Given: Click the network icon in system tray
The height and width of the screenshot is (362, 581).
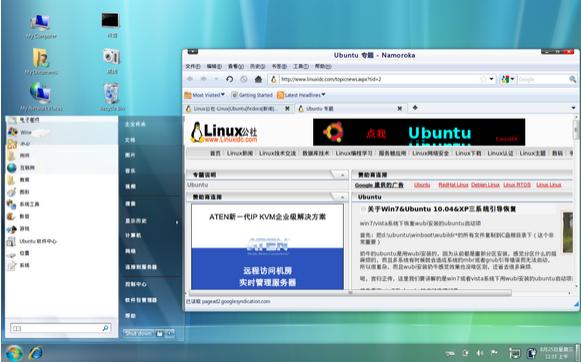Looking at the screenshot, I should point(515,353).
